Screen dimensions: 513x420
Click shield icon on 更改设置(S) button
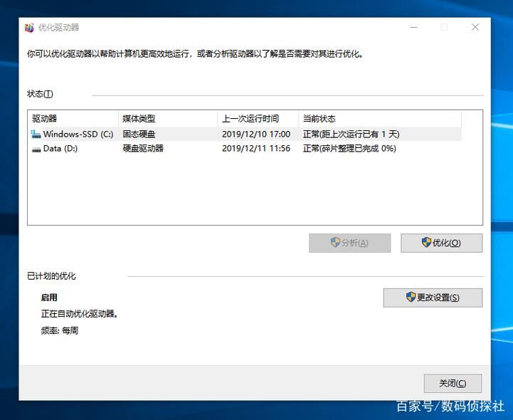pyautogui.click(x=411, y=298)
